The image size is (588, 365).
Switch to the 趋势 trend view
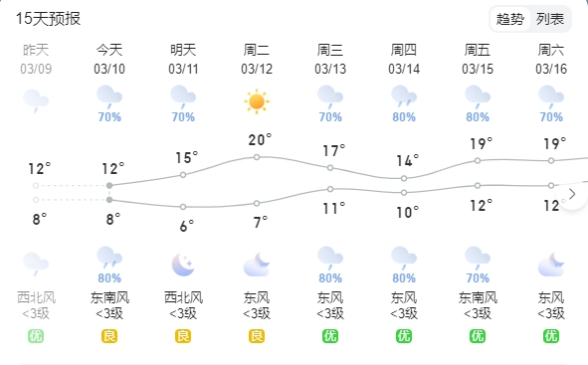pyautogui.click(x=510, y=19)
